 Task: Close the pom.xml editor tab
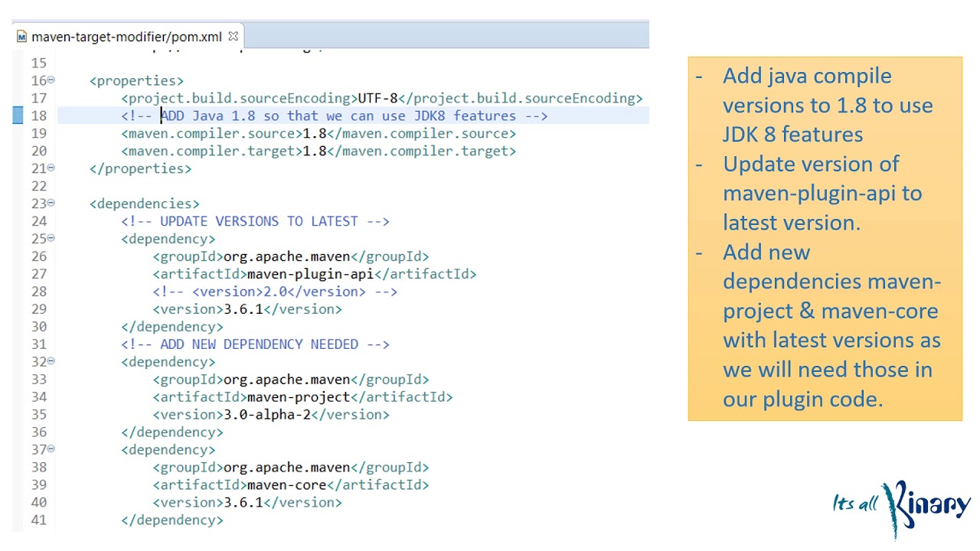[233, 36]
